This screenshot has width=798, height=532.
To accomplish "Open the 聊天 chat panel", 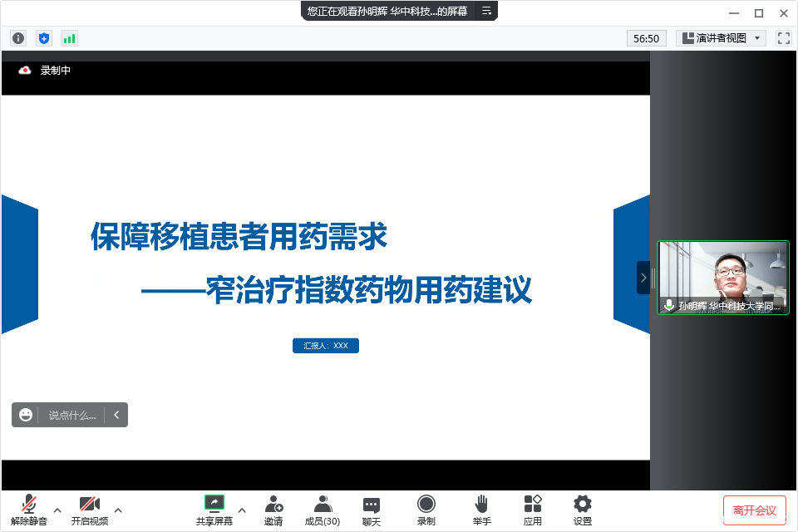I will click(372, 510).
